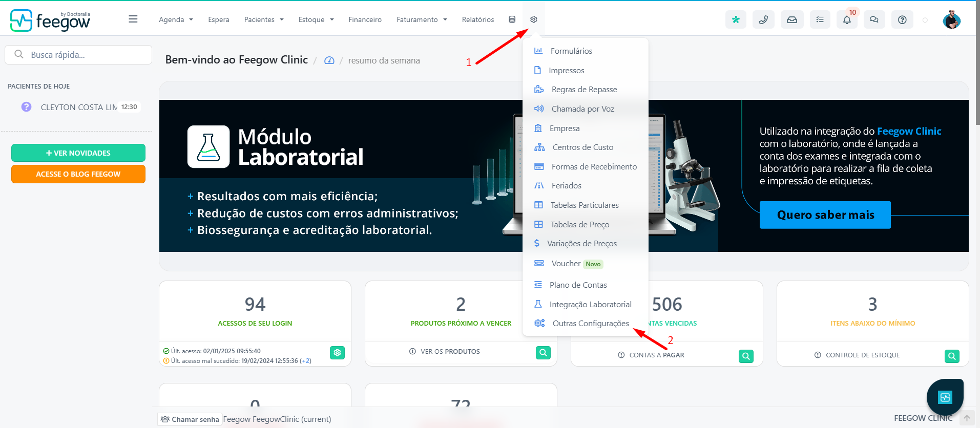Expand the Pacientes dropdown menu
The height and width of the screenshot is (428, 980).
coord(264,19)
